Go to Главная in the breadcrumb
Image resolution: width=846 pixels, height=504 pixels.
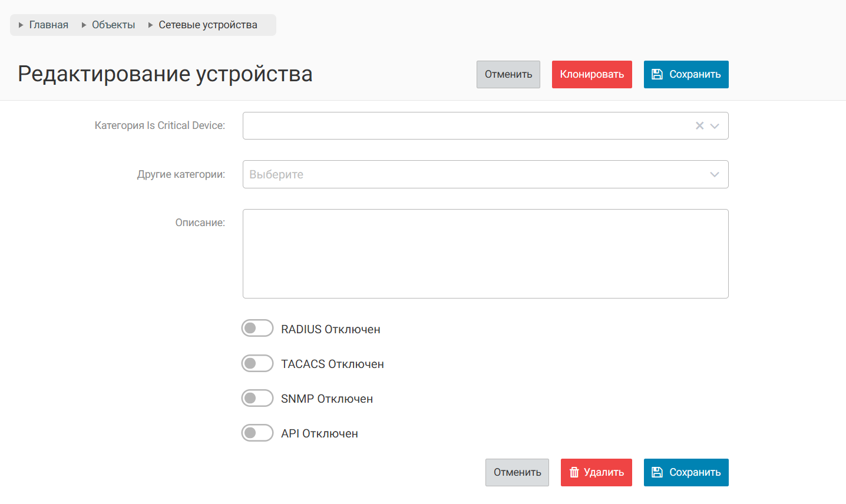click(49, 25)
